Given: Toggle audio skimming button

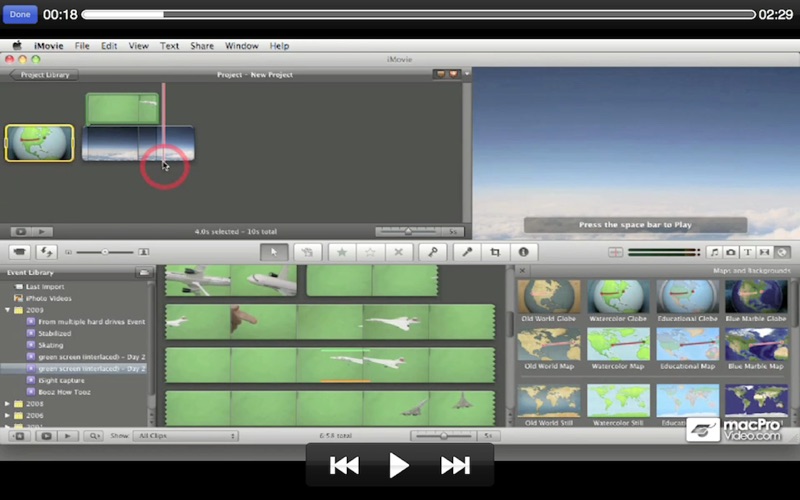Looking at the screenshot, I should click(x=615, y=252).
